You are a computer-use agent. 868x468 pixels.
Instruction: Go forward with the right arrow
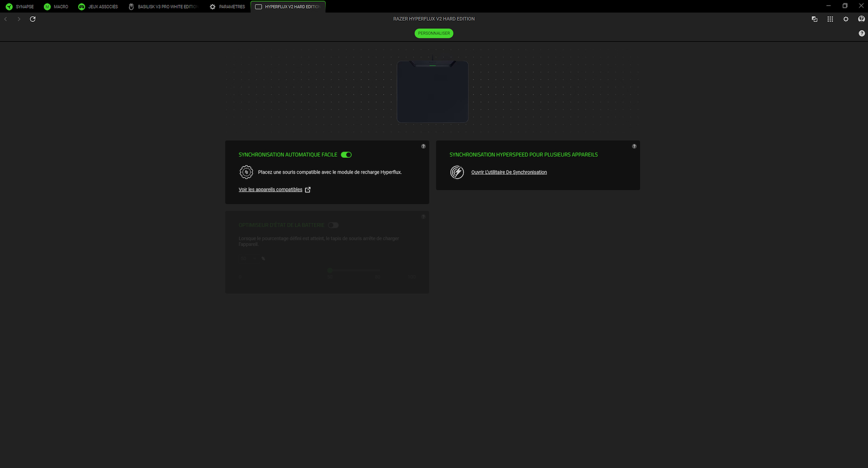coord(19,19)
